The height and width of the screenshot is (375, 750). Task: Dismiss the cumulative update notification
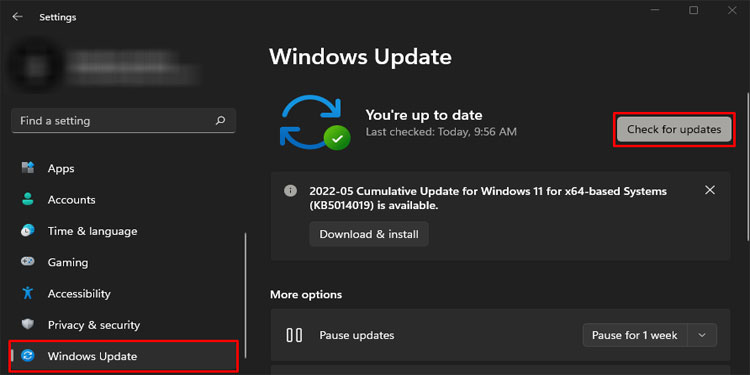pos(710,190)
